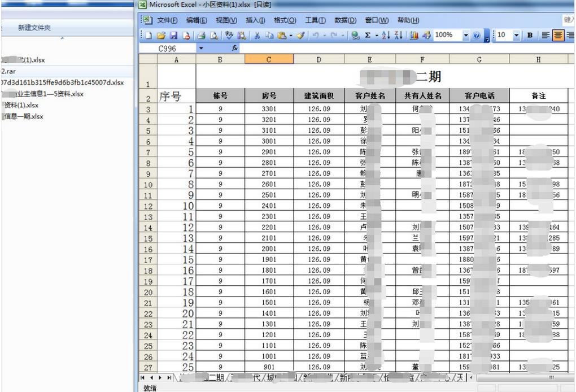Sort ascending with the A-Z icon
This screenshot has width=576, height=392.
(385, 36)
